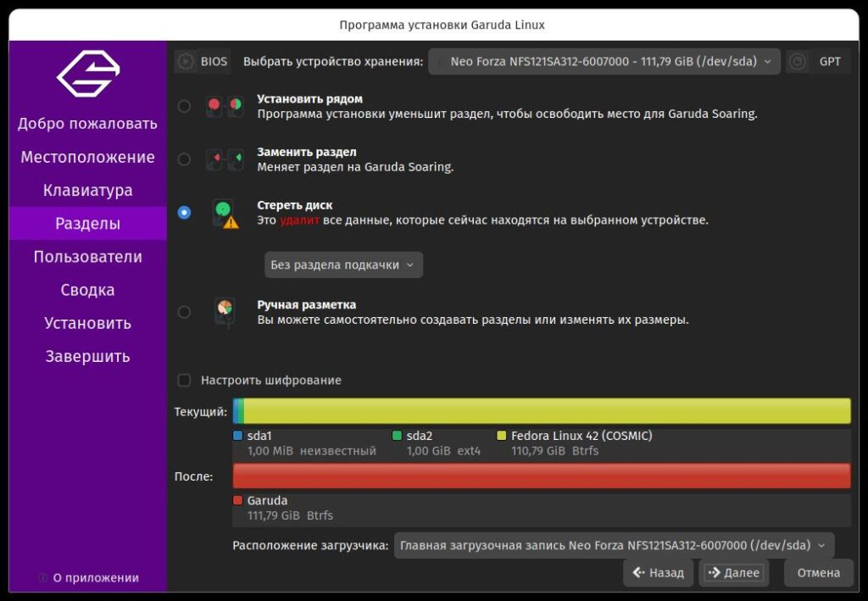Select the Разделы step in sidebar
This screenshot has width=868, height=601.
(87, 224)
